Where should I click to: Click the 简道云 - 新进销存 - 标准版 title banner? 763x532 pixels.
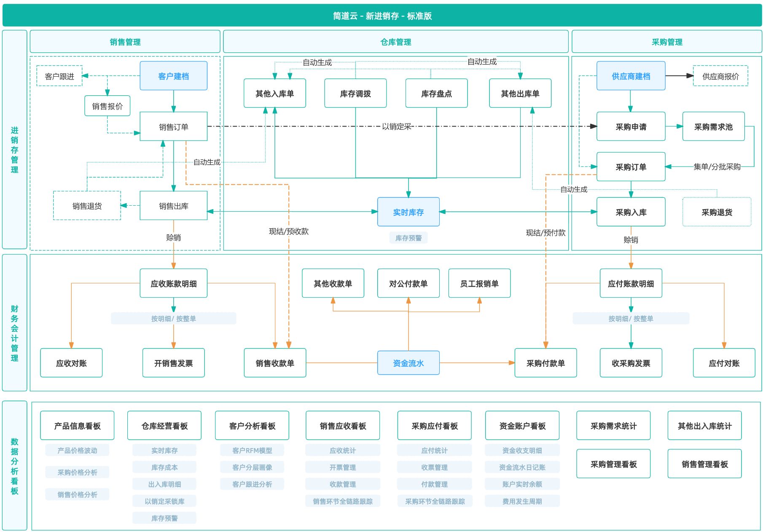point(382,16)
